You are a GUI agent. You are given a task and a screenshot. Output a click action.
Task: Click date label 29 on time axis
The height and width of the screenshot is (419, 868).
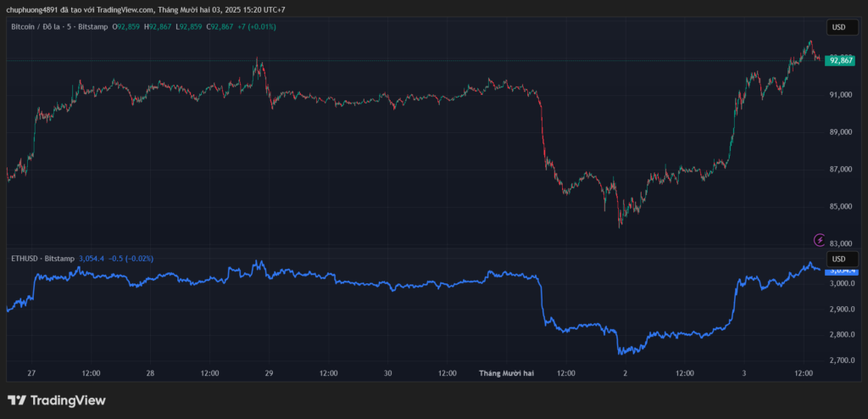click(x=269, y=373)
